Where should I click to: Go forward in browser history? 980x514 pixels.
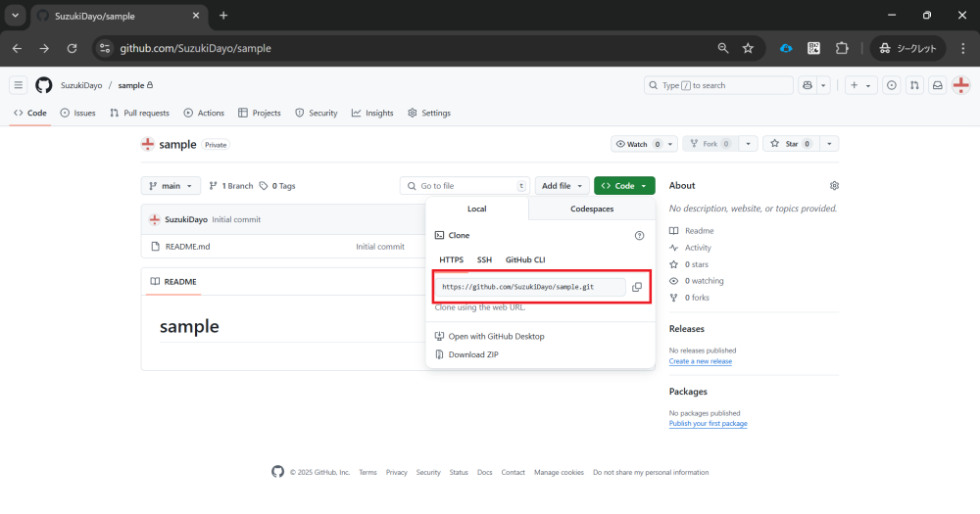[x=44, y=48]
